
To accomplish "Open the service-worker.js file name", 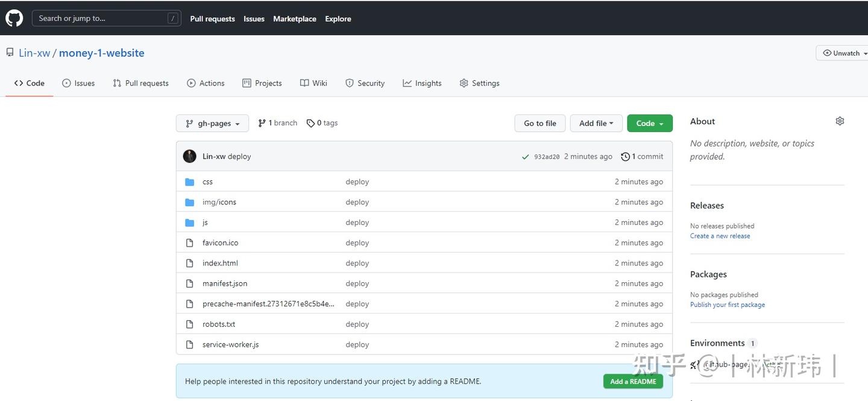I will coord(231,345).
